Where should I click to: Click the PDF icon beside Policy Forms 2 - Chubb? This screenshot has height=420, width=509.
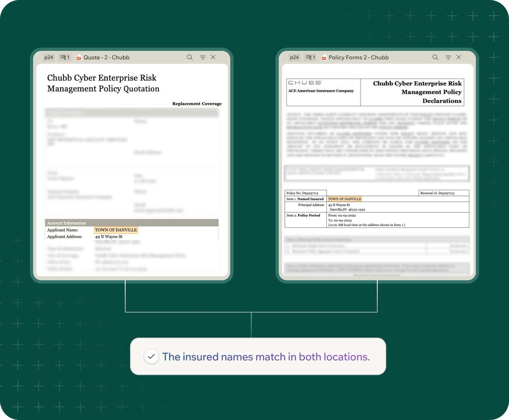click(x=324, y=58)
